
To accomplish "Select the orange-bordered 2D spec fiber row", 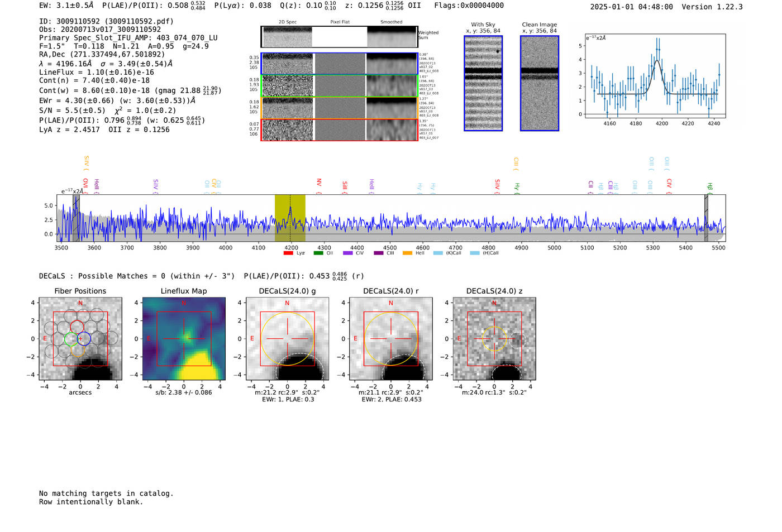I will (339, 108).
